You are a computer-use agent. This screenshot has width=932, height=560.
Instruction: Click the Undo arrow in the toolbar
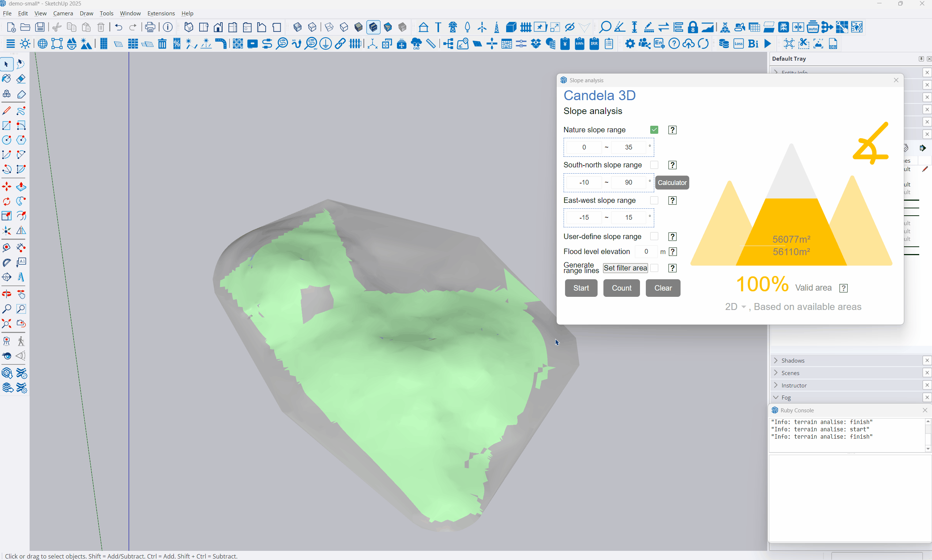click(x=118, y=27)
